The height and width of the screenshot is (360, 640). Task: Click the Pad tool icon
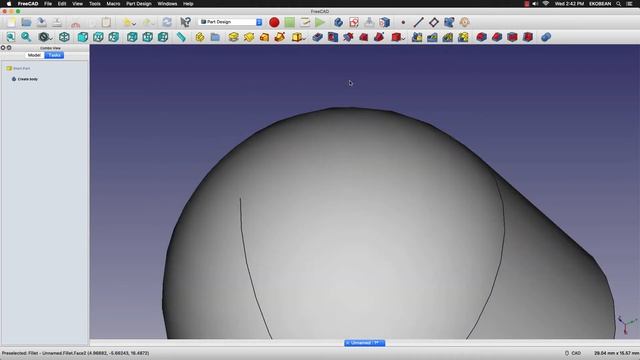(233, 37)
